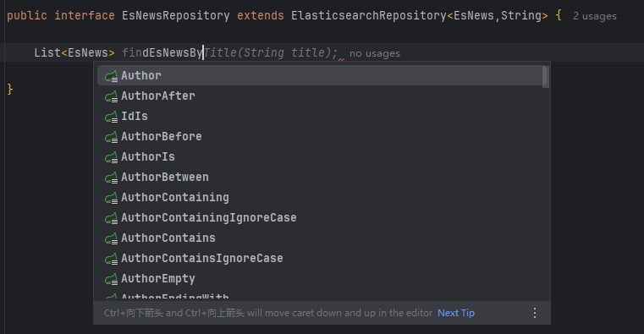The image size is (644, 334).
Task: Click the greyed Title(String title) inline hint
Action: (x=271, y=52)
